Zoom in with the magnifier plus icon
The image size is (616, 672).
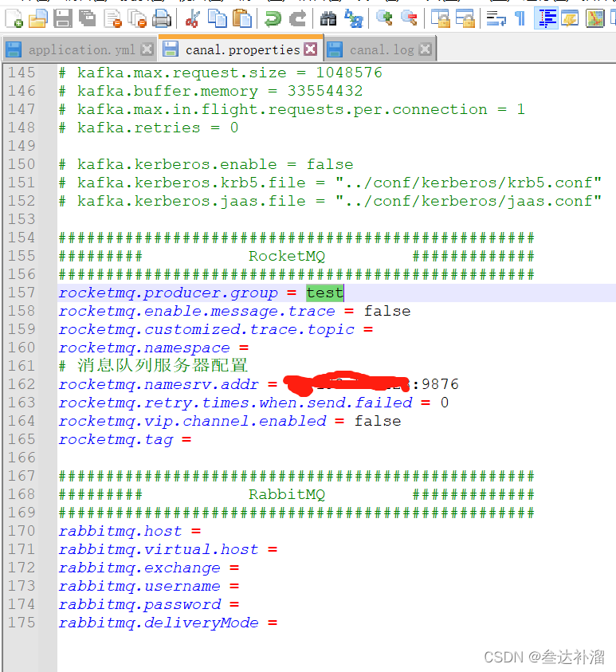tap(384, 19)
